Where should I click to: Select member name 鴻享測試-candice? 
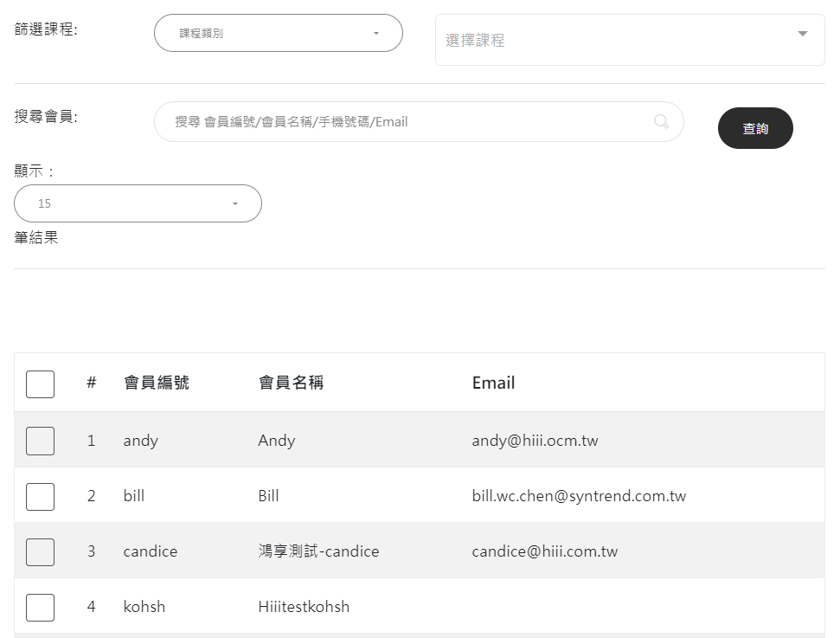pyautogui.click(x=318, y=551)
